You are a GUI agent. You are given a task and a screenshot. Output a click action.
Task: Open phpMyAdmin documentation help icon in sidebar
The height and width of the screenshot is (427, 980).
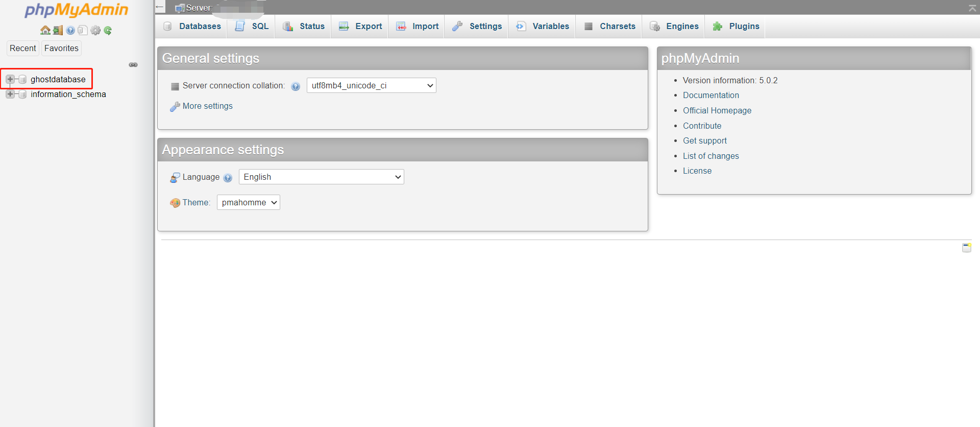pyautogui.click(x=70, y=30)
